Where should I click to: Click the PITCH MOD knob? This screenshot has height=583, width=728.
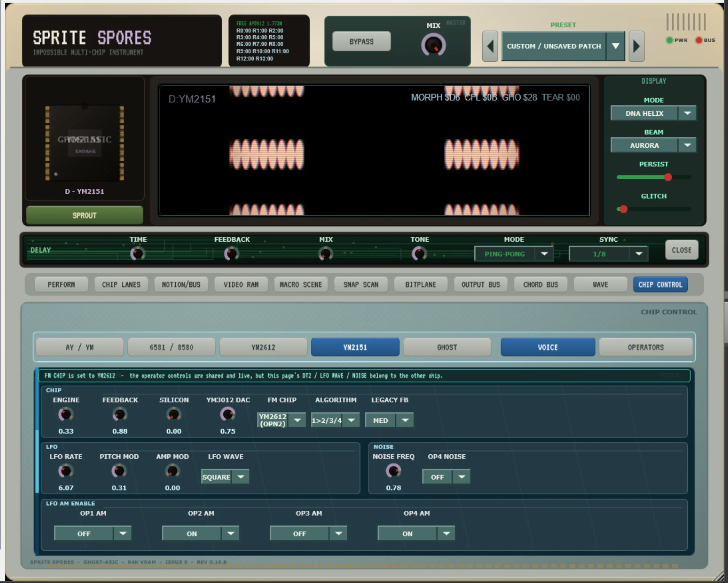click(119, 471)
